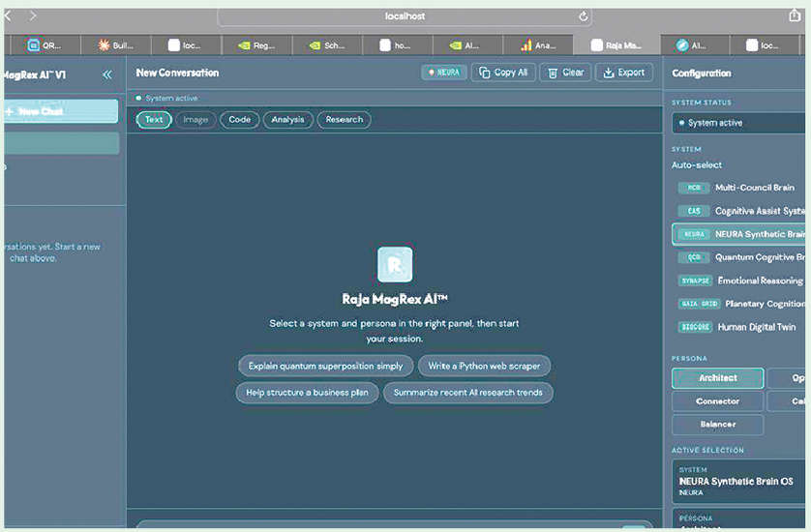Viewport: 811px width, 532px height.
Task: Clear the conversation with the trash button
Action: tap(564, 73)
